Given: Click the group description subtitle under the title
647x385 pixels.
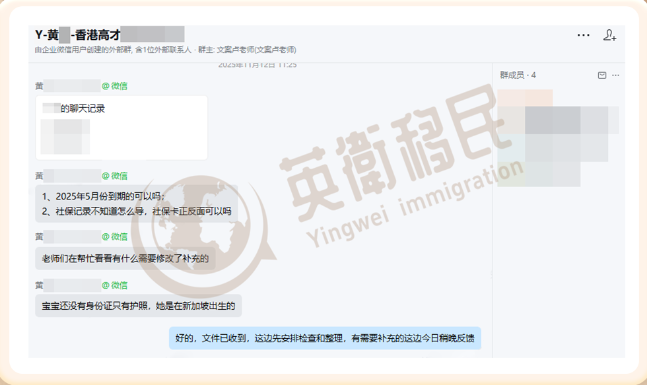Looking at the screenshot, I should pyautogui.click(x=165, y=50).
